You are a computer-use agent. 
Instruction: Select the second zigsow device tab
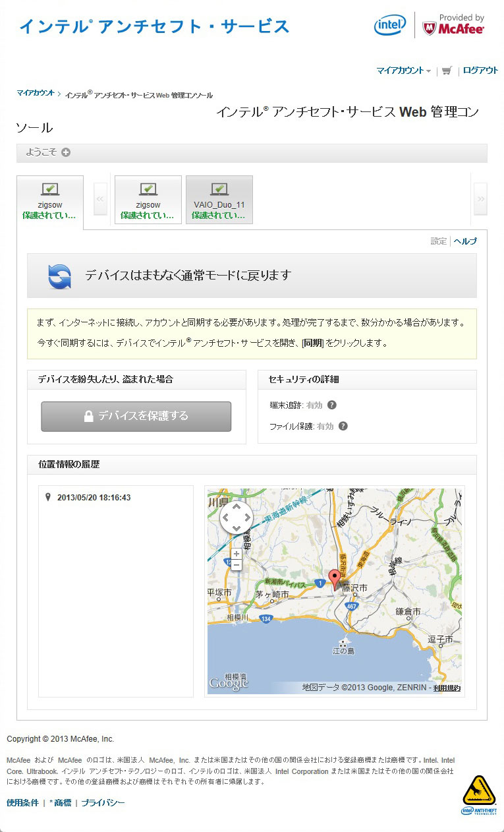pyautogui.click(x=148, y=200)
